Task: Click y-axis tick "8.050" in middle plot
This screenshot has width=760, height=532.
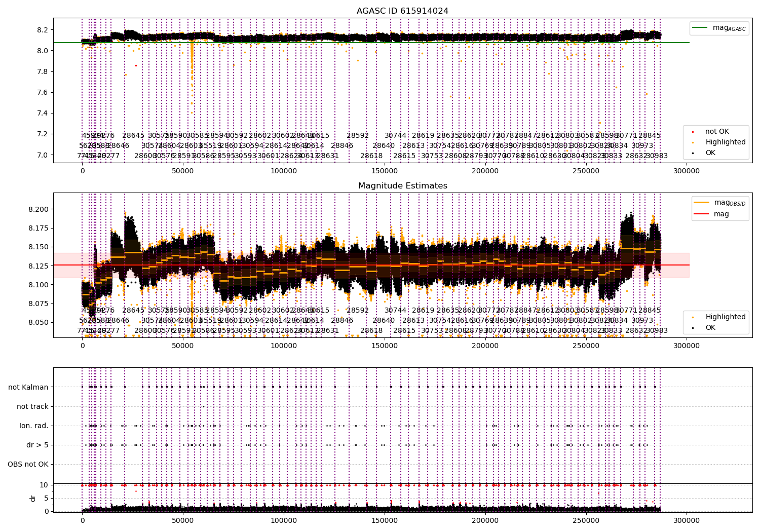Action: (x=39, y=323)
